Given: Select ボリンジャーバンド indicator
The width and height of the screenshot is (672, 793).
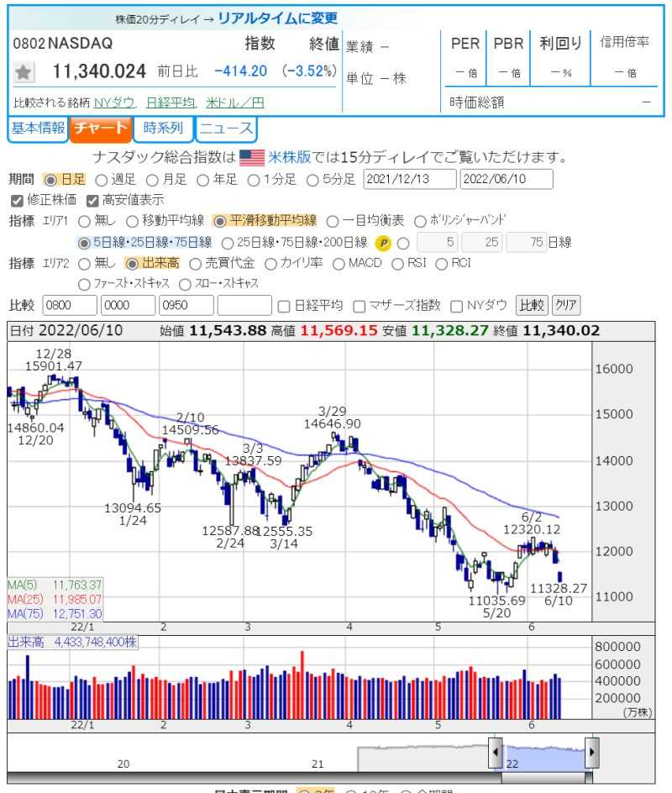Looking at the screenshot, I should point(420,222).
